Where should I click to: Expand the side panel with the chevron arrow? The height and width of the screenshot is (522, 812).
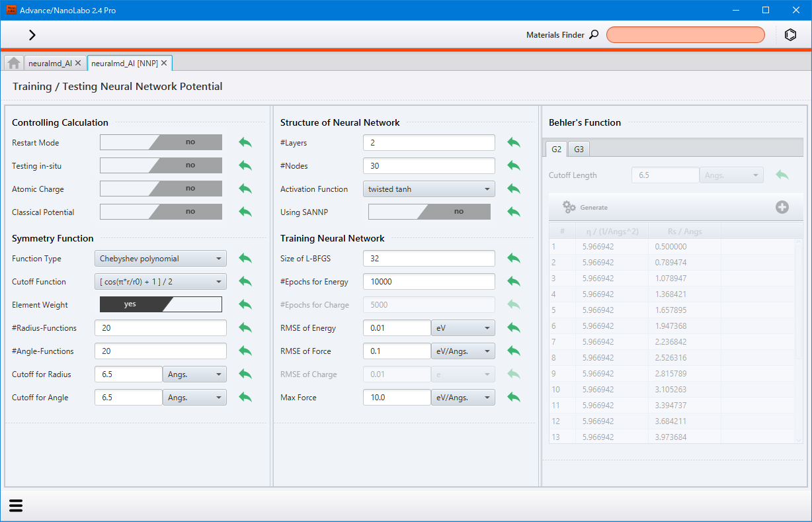(x=32, y=35)
